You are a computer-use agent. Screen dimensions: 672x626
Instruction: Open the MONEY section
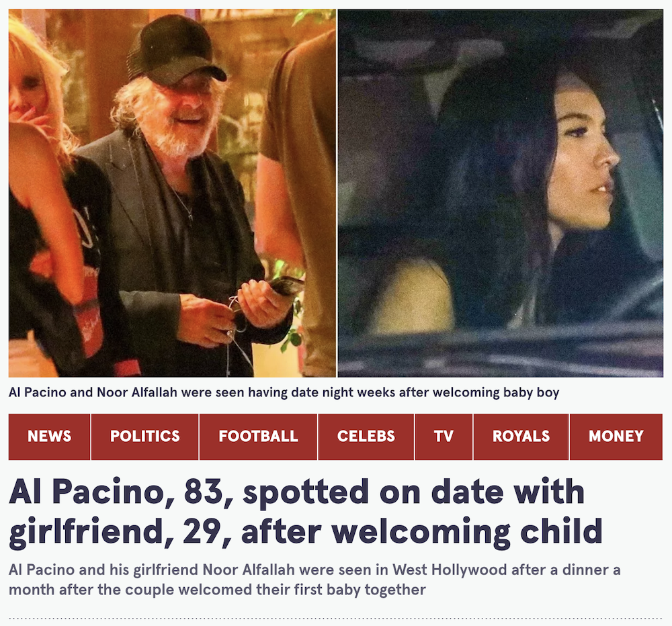pyautogui.click(x=616, y=437)
